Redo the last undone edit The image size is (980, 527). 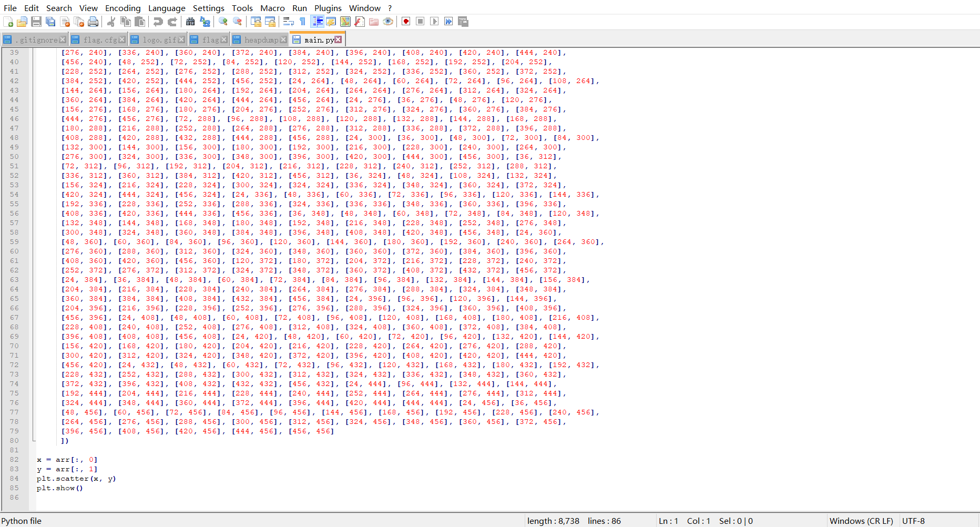[172, 22]
